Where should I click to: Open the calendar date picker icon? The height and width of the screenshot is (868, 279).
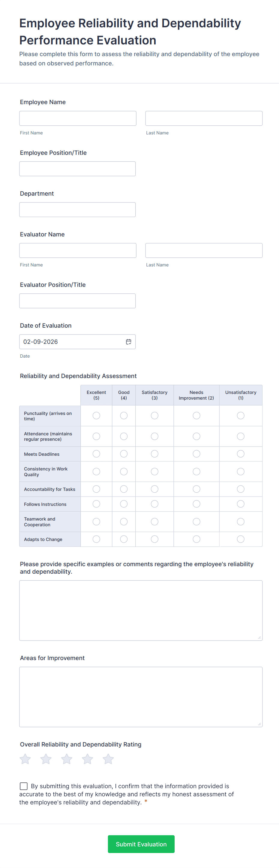(128, 342)
